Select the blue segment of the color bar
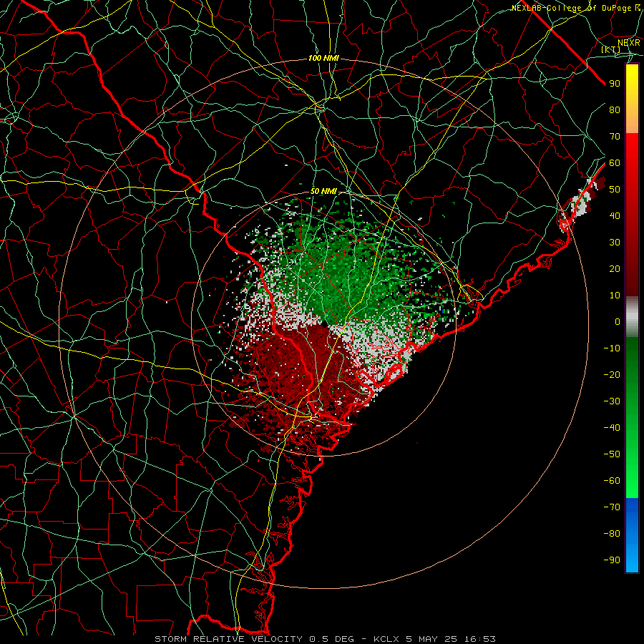This screenshot has height=644, width=644. 632,535
